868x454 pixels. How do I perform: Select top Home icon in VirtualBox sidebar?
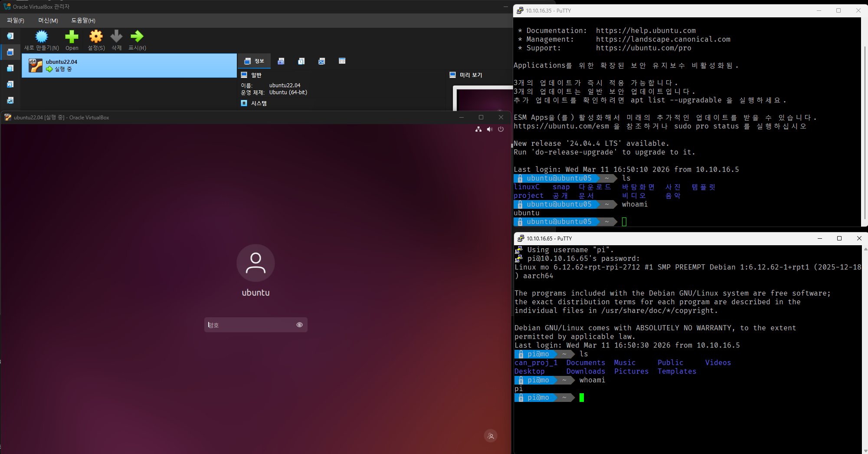pyautogui.click(x=10, y=36)
